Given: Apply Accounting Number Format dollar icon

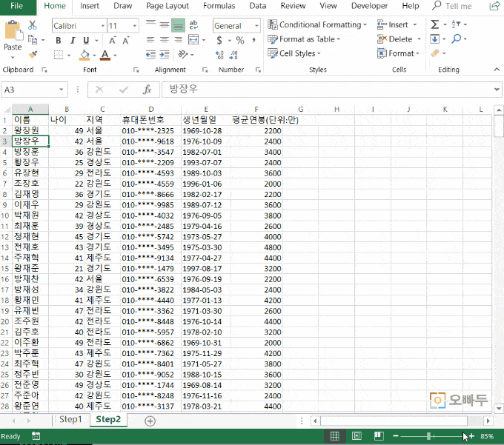Looking at the screenshot, I should point(219,40).
